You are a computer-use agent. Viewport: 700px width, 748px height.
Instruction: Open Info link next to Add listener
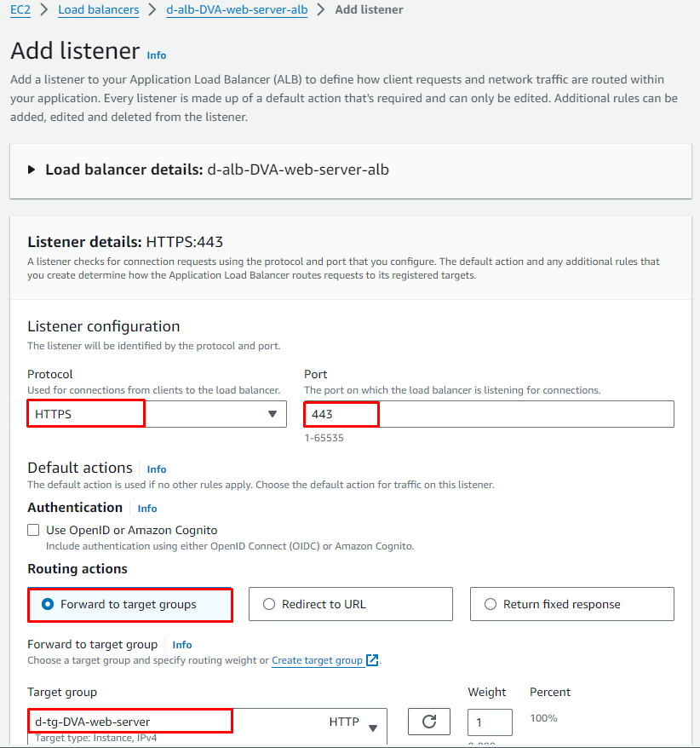[x=157, y=55]
